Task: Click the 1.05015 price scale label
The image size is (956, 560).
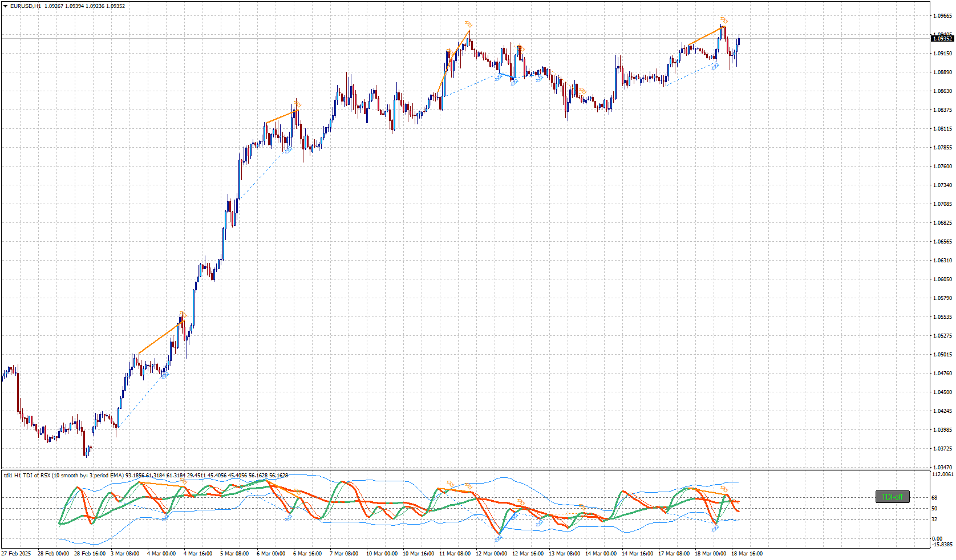Action: click(x=942, y=355)
